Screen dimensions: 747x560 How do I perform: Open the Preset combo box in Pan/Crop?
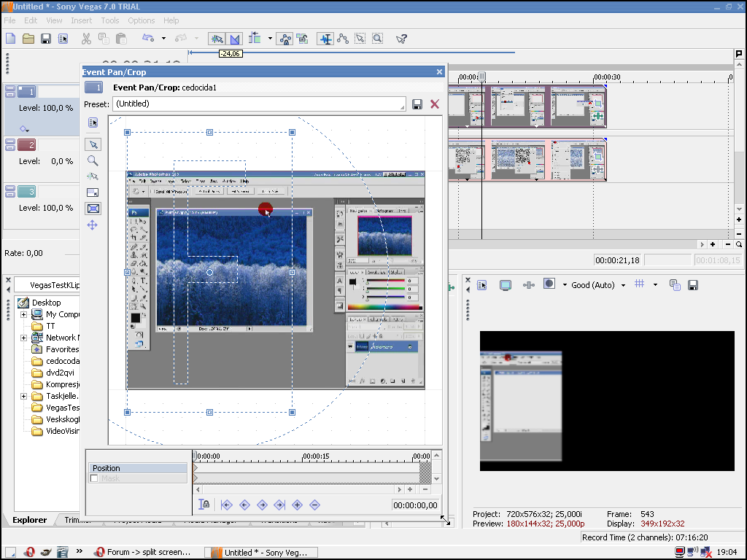point(259,104)
